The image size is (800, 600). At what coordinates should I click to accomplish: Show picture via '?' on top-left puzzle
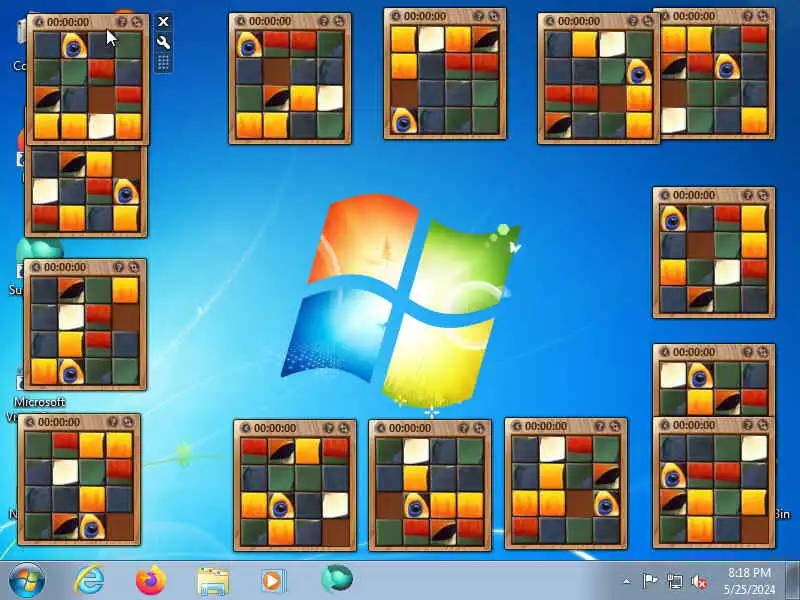(122, 22)
